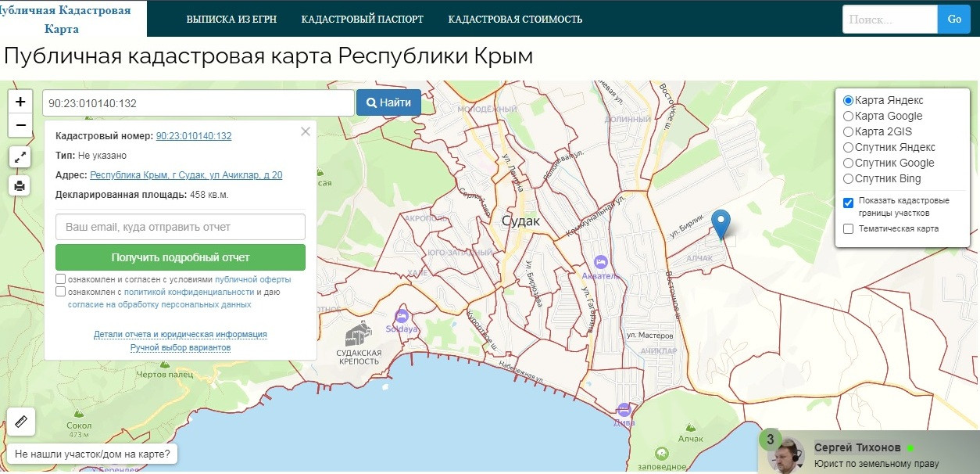Click the Alchak reserve green icon
This screenshot has width=980, height=474.
point(662,453)
